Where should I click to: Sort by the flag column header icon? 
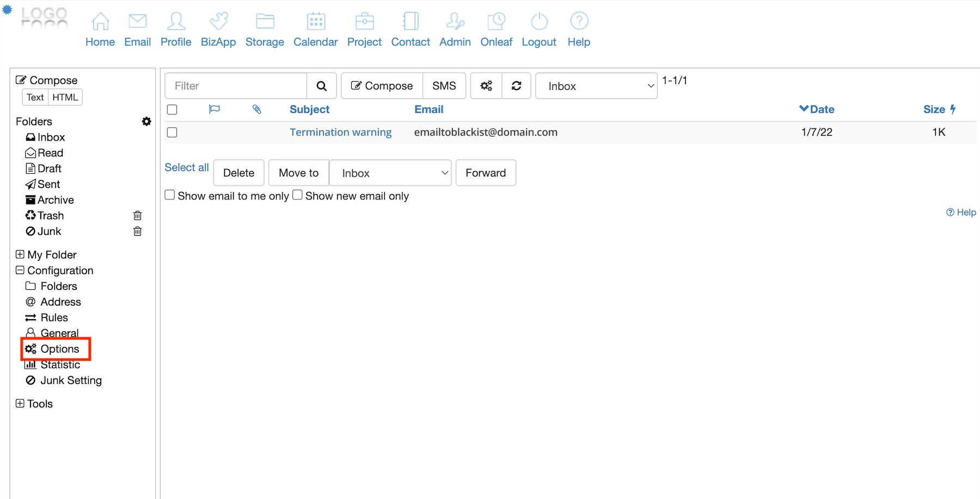[x=215, y=109]
